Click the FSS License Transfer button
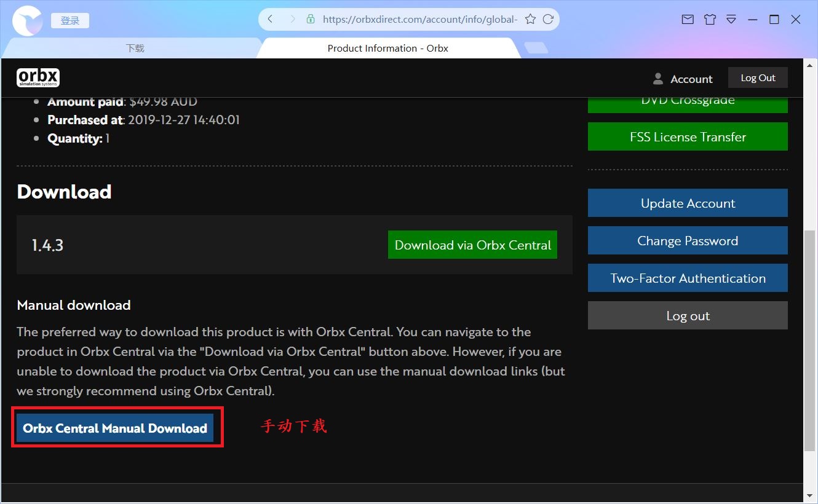This screenshot has height=504, width=818. point(688,136)
